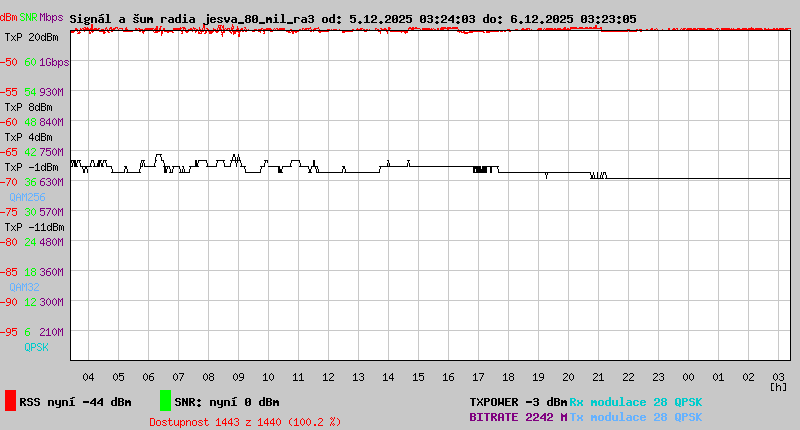The height and width of the screenshot is (430, 800).
Task: Select the purple Mbps axis header
Action: [51, 18]
